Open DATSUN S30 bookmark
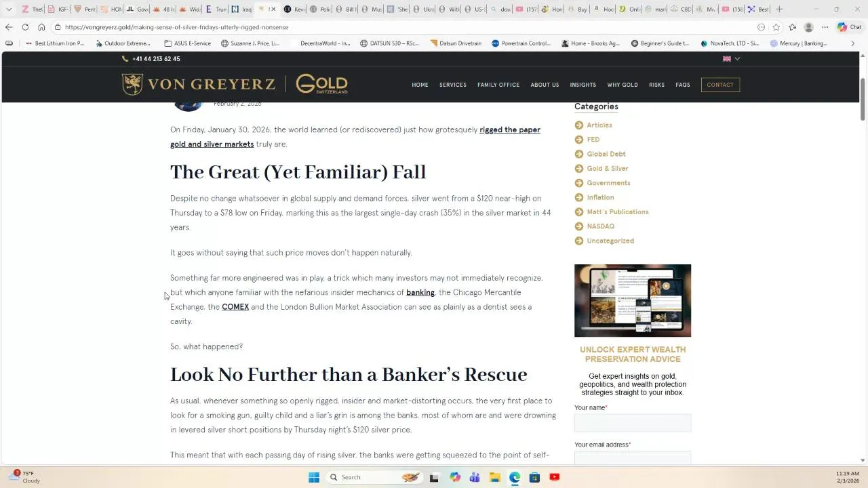 pos(390,43)
